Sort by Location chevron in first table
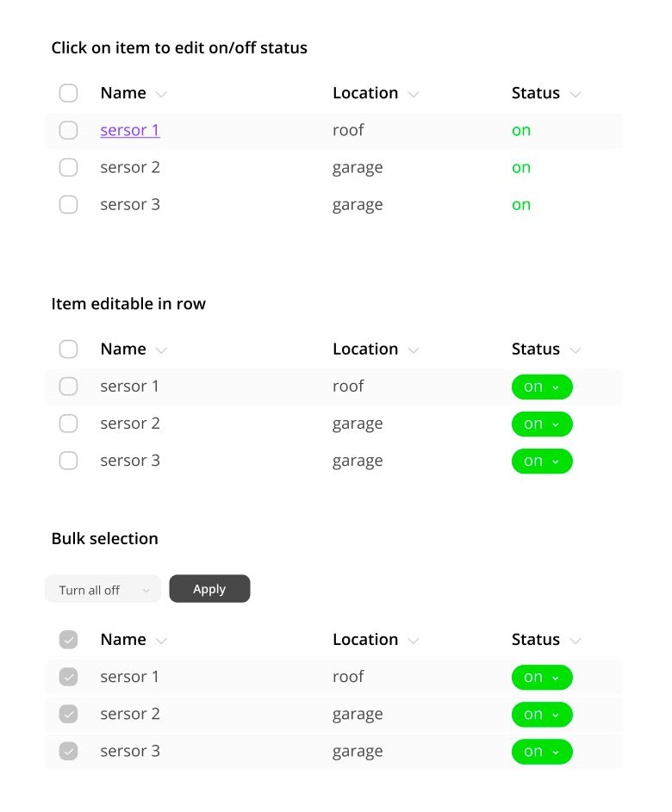 pos(413,94)
